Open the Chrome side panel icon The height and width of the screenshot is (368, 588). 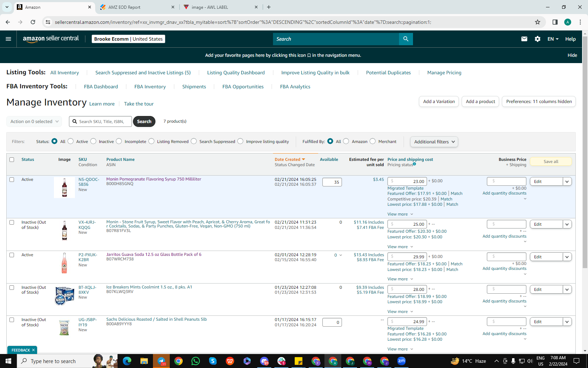click(555, 22)
